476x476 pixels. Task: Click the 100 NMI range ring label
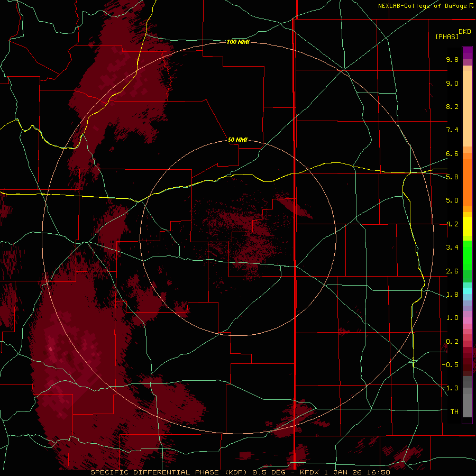[x=238, y=42]
